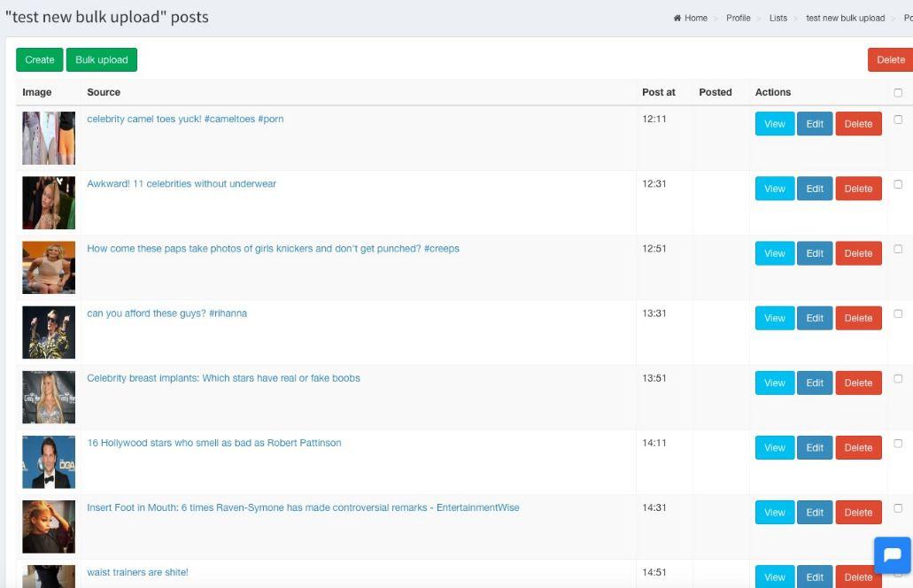Click thumbnail of the Robert Pattinson post
The width and height of the screenshot is (913, 588).
pos(49,462)
